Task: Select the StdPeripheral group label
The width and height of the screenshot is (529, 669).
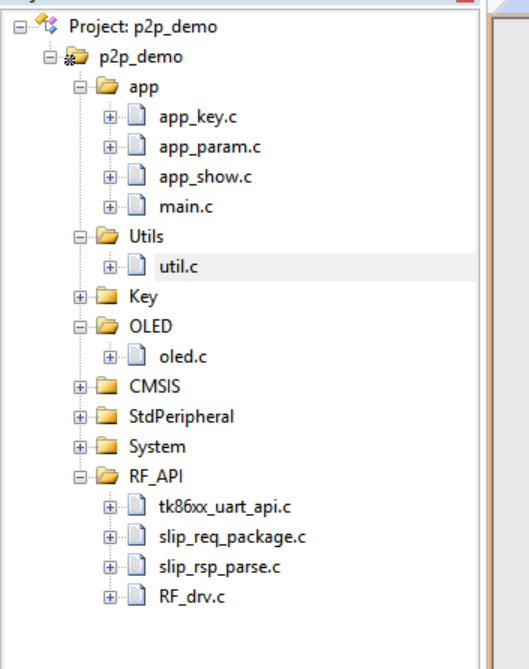Action: pos(182,417)
